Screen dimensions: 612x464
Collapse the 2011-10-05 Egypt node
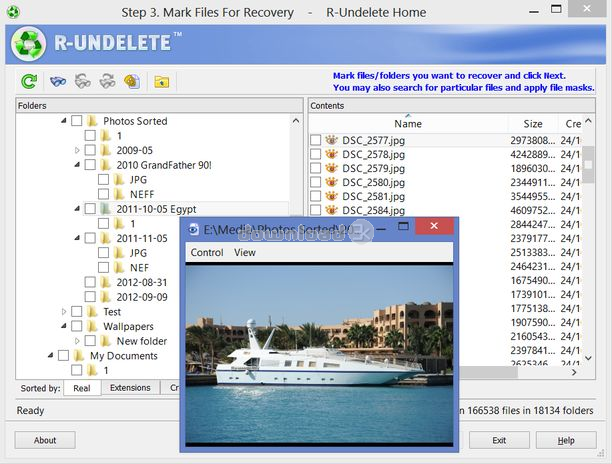[77, 209]
